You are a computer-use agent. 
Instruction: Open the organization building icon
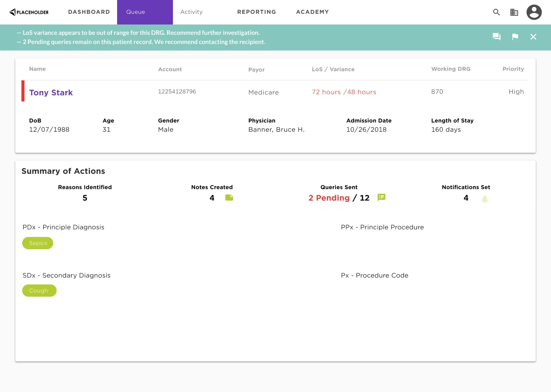(x=514, y=12)
